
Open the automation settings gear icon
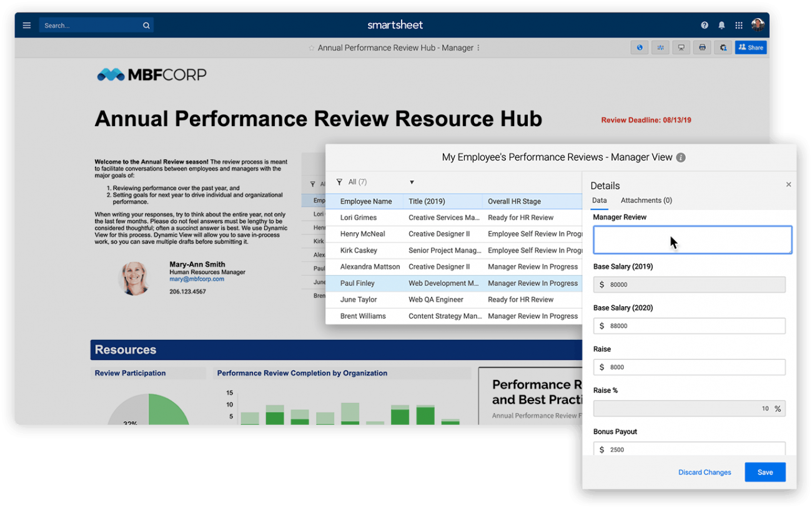(x=723, y=47)
